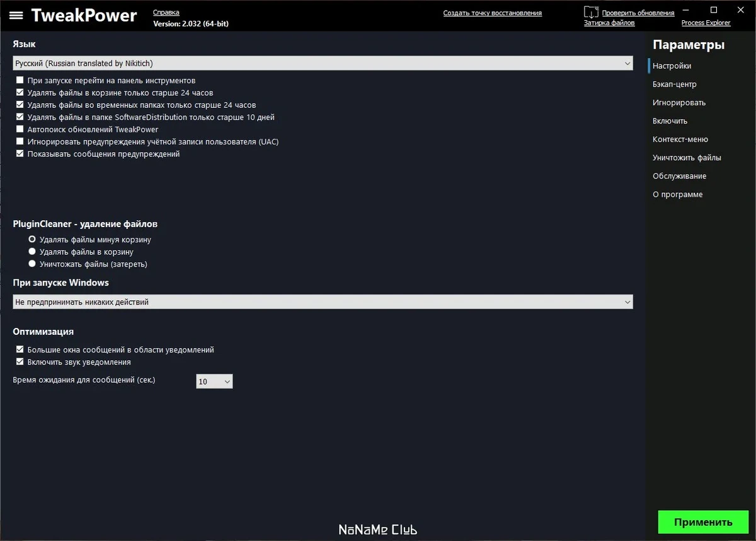
Task: Click 'Создать точку восстановления' link
Action: point(492,13)
